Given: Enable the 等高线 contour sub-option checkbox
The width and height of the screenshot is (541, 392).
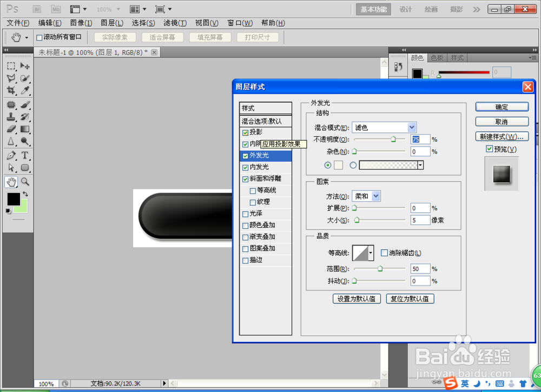Looking at the screenshot, I should point(253,191).
